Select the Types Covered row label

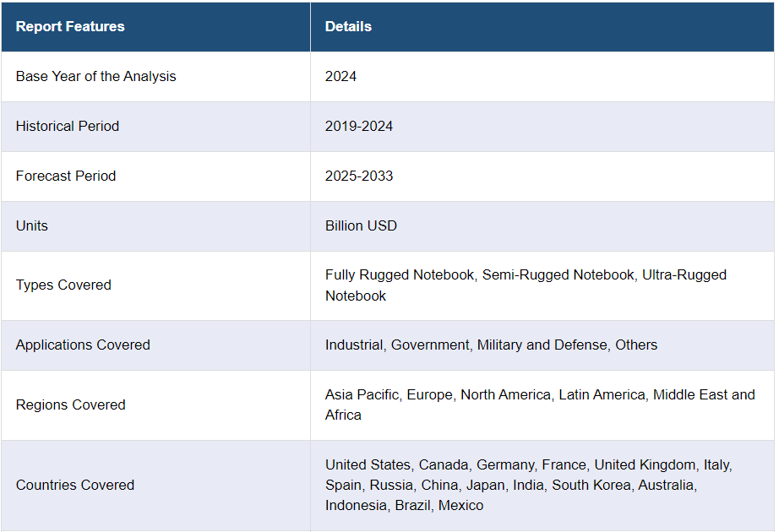pos(63,285)
